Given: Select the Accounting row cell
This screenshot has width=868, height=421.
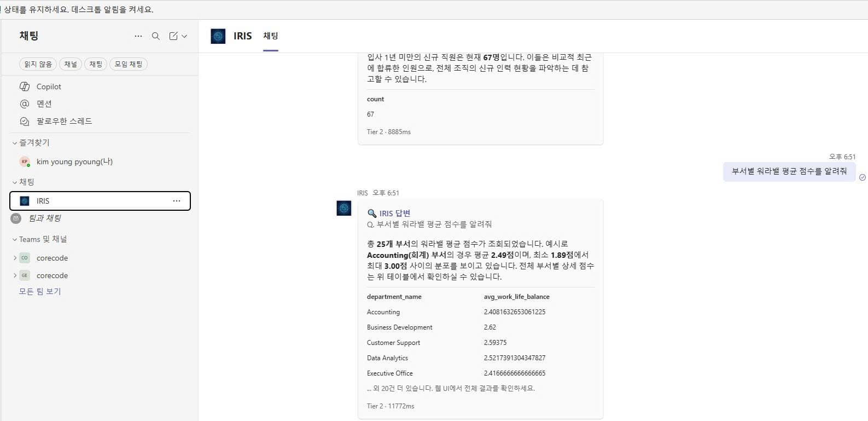Looking at the screenshot, I should click(x=383, y=312).
